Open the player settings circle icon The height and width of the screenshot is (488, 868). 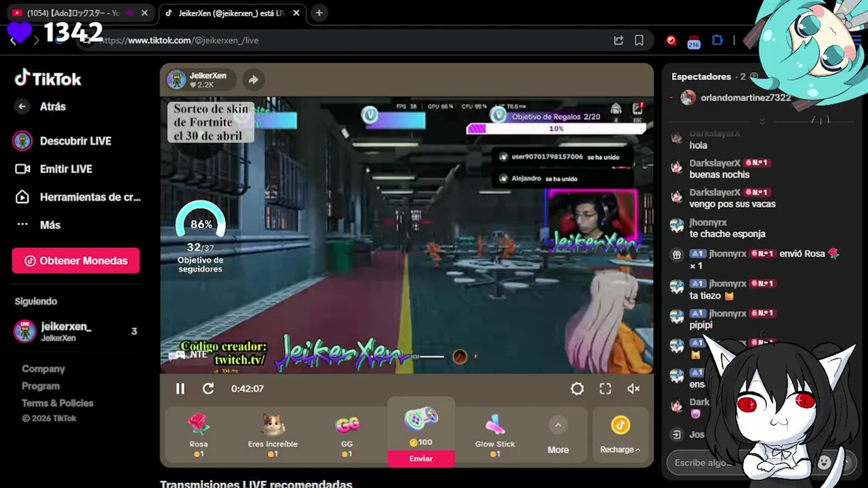577,388
